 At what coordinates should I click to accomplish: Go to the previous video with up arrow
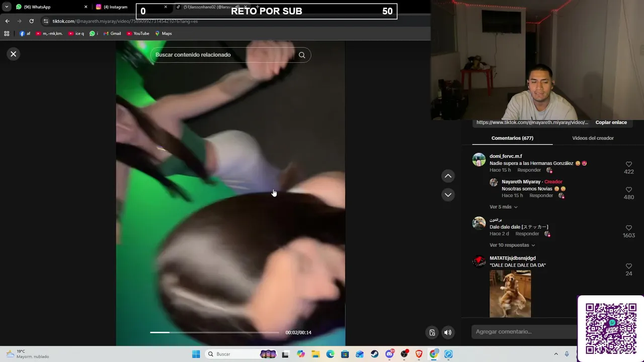(x=448, y=176)
